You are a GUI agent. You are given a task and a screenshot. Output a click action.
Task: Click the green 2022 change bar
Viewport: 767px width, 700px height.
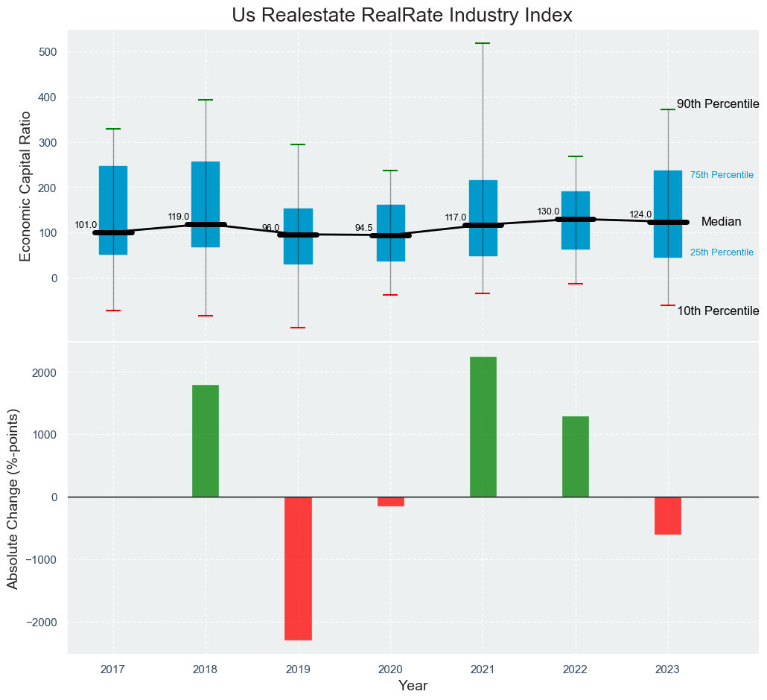coord(575,456)
